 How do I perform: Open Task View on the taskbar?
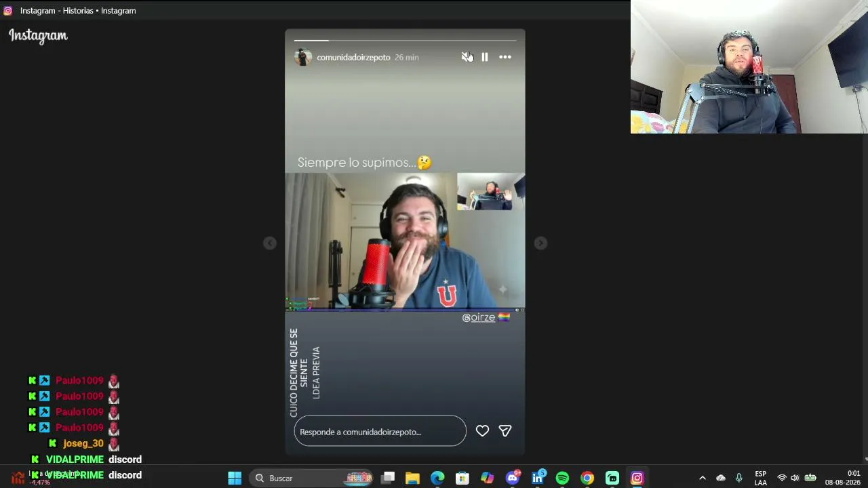tap(388, 479)
